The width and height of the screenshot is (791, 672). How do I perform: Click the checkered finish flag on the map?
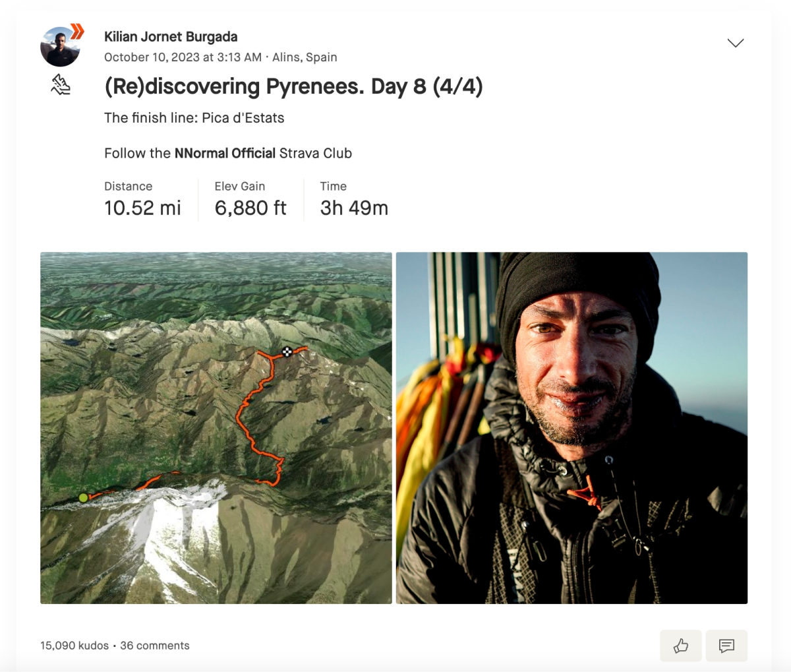[287, 351]
